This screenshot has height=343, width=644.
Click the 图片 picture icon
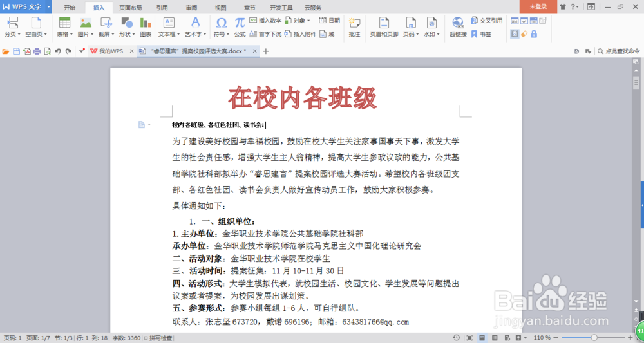86,23
